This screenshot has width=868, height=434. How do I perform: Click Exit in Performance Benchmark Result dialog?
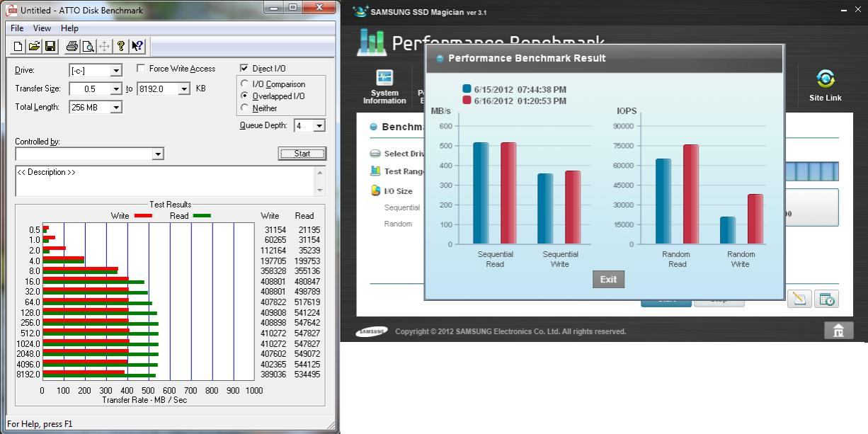coord(608,279)
